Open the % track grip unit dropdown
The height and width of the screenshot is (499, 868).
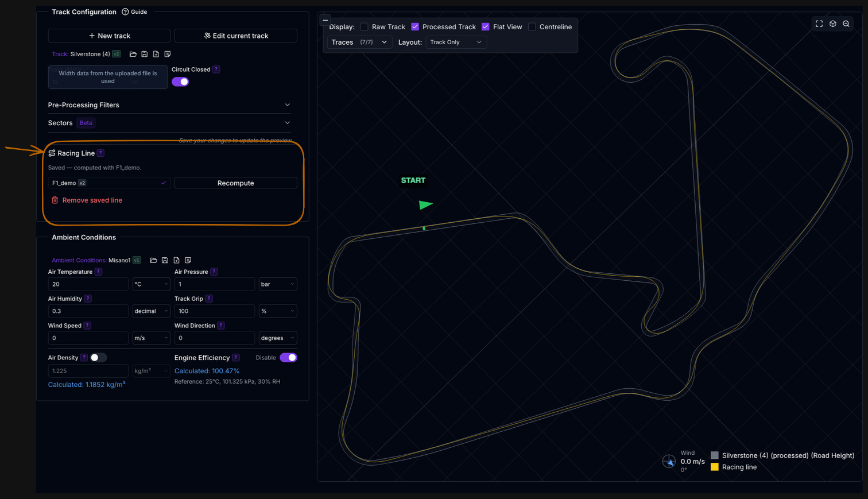[278, 311]
